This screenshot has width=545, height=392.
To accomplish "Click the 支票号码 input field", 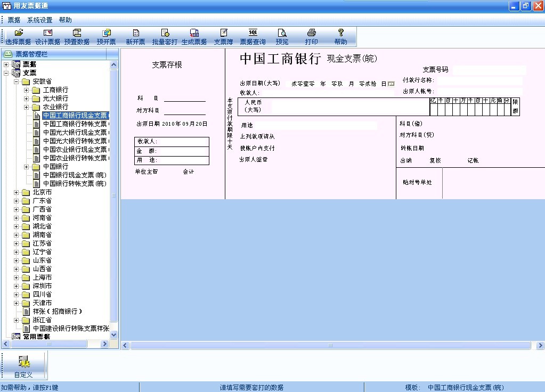I will 489,70.
